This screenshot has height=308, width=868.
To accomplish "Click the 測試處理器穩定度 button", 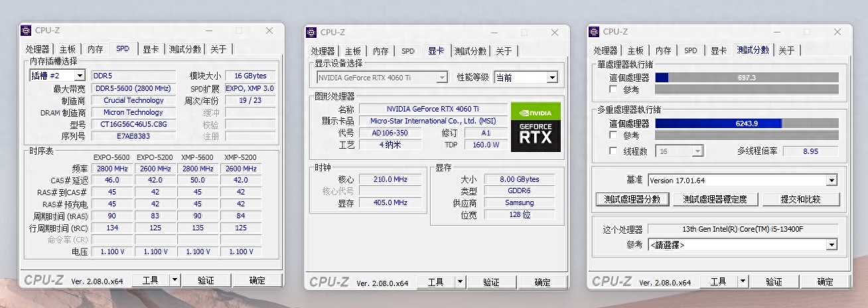I will [715, 199].
